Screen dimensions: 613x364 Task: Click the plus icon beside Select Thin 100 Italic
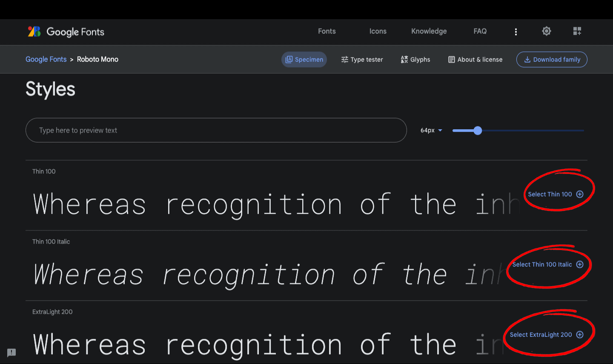tap(580, 264)
